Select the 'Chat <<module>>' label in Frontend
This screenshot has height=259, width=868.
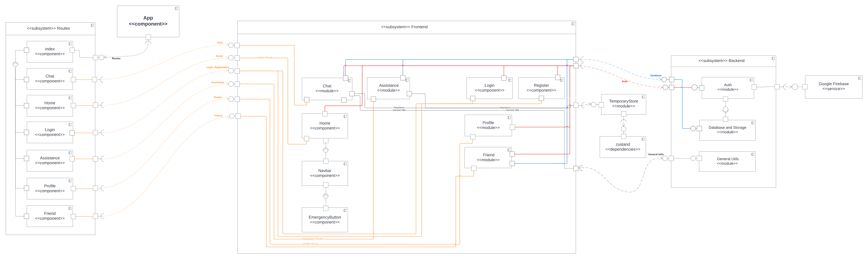tap(327, 88)
